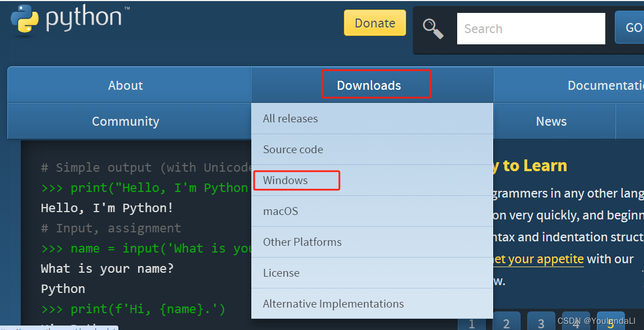Open the About menu

click(x=125, y=85)
